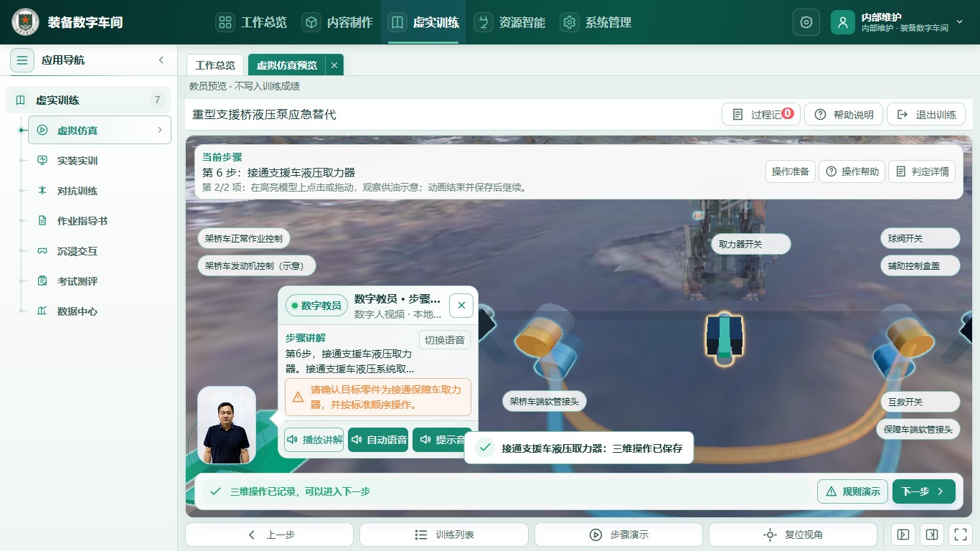
Task: Click the 退出训练 button
Action: click(x=926, y=115)
